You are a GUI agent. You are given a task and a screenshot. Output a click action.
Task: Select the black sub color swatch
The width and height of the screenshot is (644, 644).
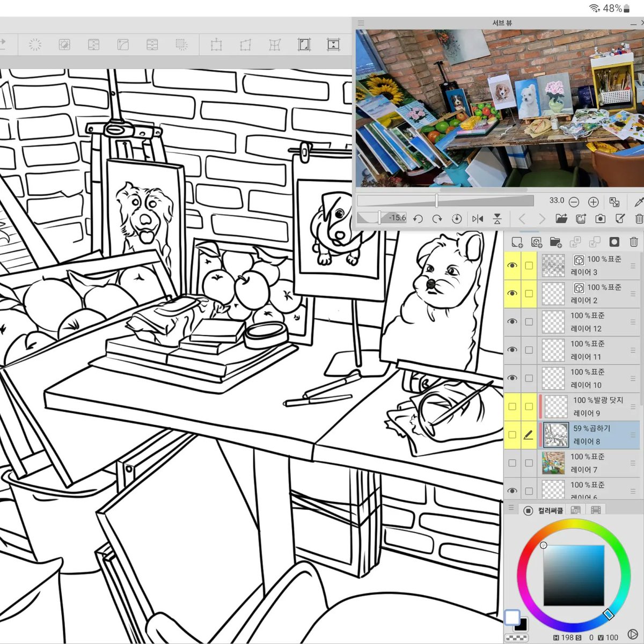point(521,625)
